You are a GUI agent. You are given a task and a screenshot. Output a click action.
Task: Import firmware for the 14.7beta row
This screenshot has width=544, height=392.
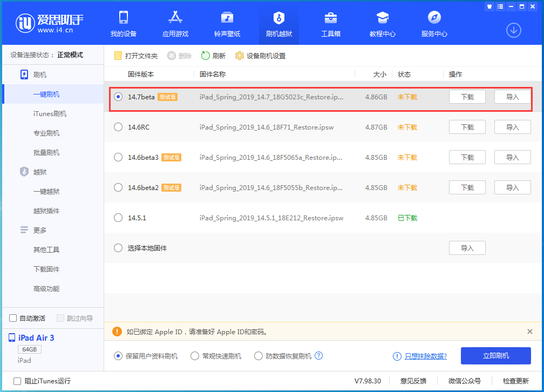[513, 97]
